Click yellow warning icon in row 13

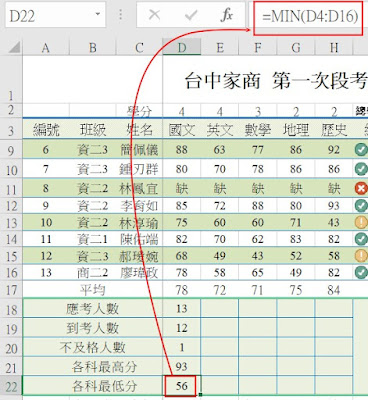[x=361, y=222]
